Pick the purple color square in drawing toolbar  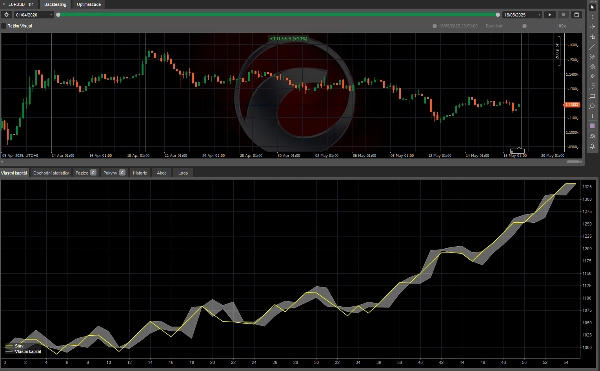pos(592,126)
